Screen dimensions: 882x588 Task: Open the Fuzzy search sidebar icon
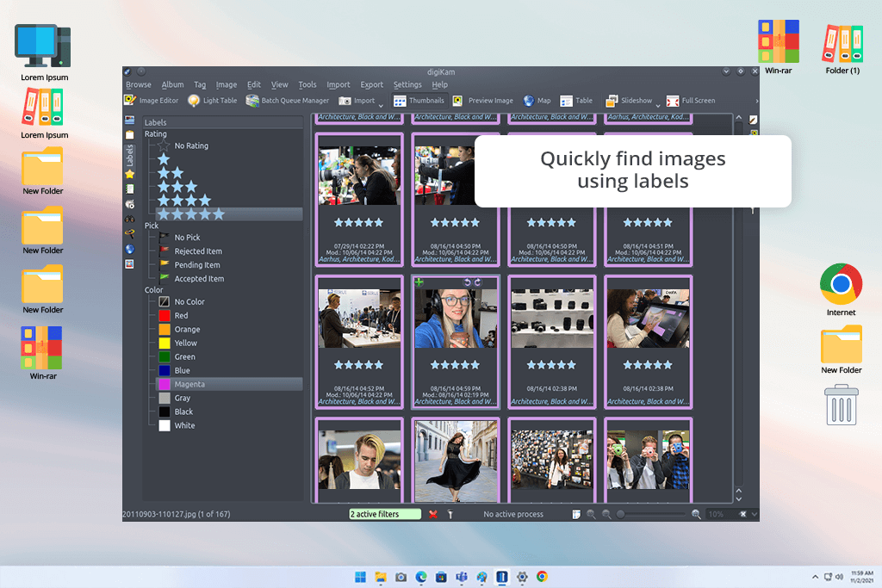point(130,233)
